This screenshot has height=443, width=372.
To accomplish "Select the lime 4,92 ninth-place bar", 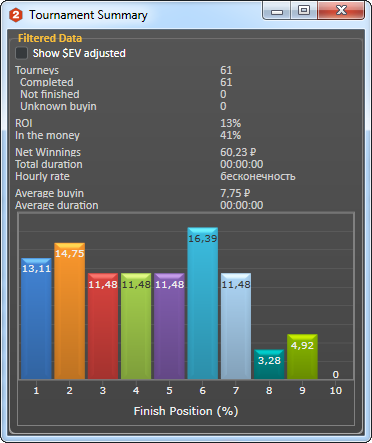I will 302,356.
